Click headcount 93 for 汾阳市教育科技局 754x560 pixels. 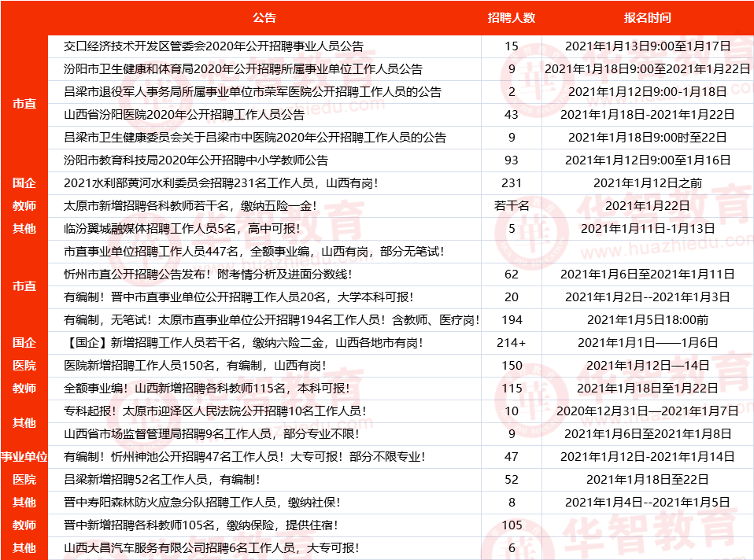click(x=512, y=160)
